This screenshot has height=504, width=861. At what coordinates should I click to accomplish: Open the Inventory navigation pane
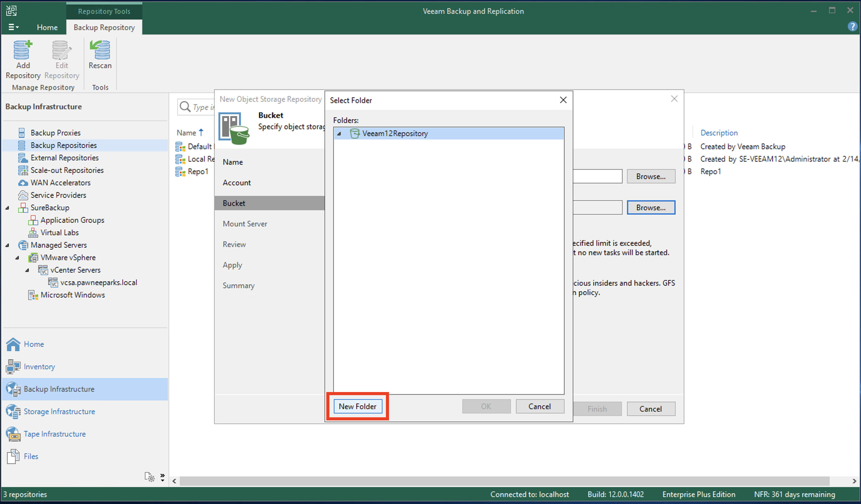39,367
